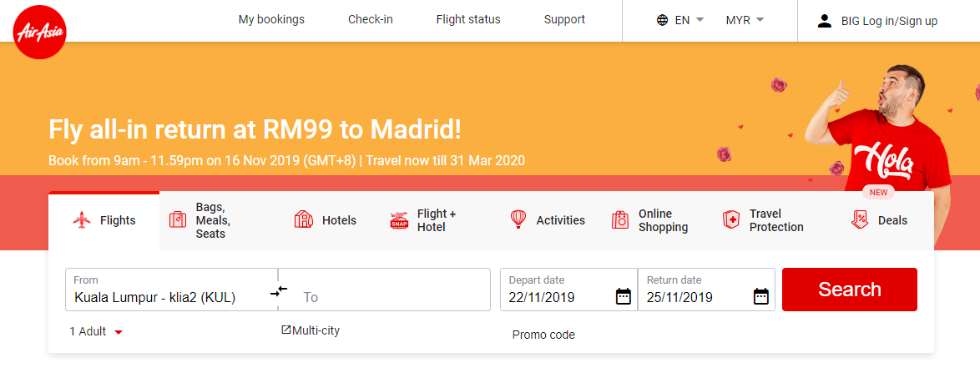Click the Travel Protection shield icon
This screenshot has height=388, width=980.
click(x=731, y=220)
